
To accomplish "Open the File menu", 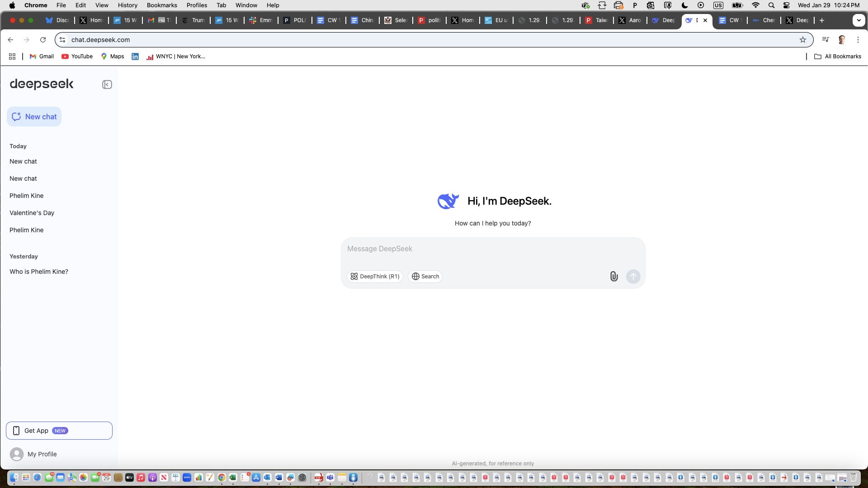I will (x=61, y=5).
